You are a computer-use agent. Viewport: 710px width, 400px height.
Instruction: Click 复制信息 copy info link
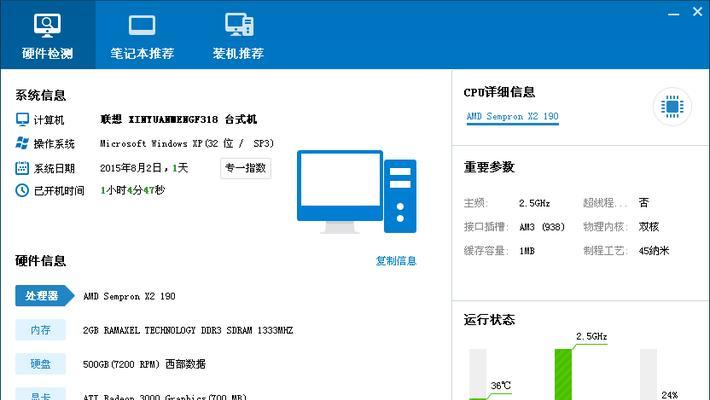tap(396, 261)
